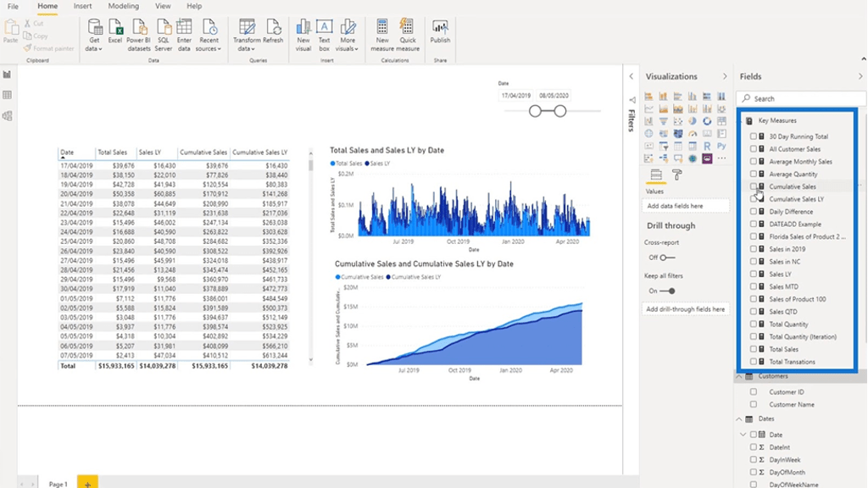Switch to Model view in left sidebar
Image resolution: width=868 pixels, height=488 pixels.
(7, 116)
